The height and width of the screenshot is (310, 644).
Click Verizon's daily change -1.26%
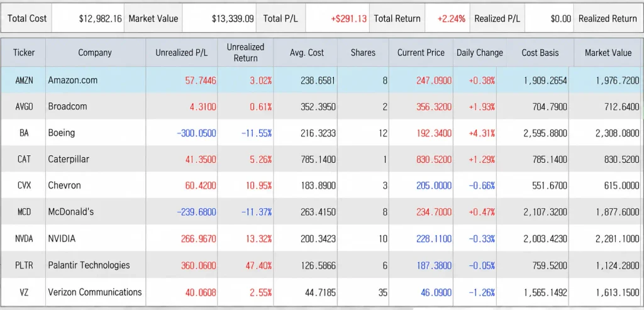[x=482, y=292]
